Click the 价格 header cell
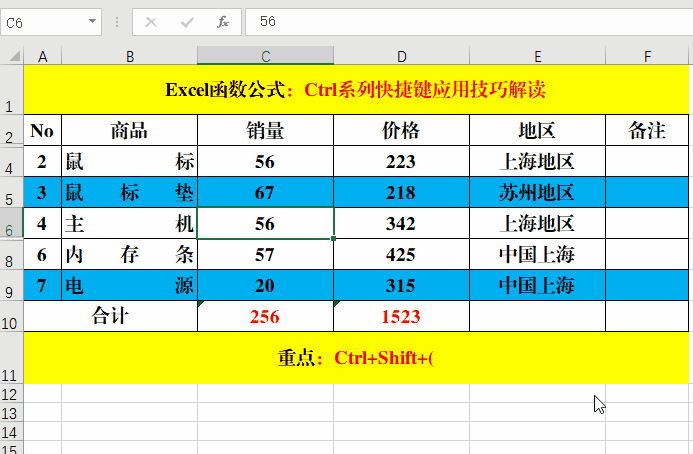Image resolution: width=693 pixels, height=454 pixels. pyautogui.click(x=401, y=130)
